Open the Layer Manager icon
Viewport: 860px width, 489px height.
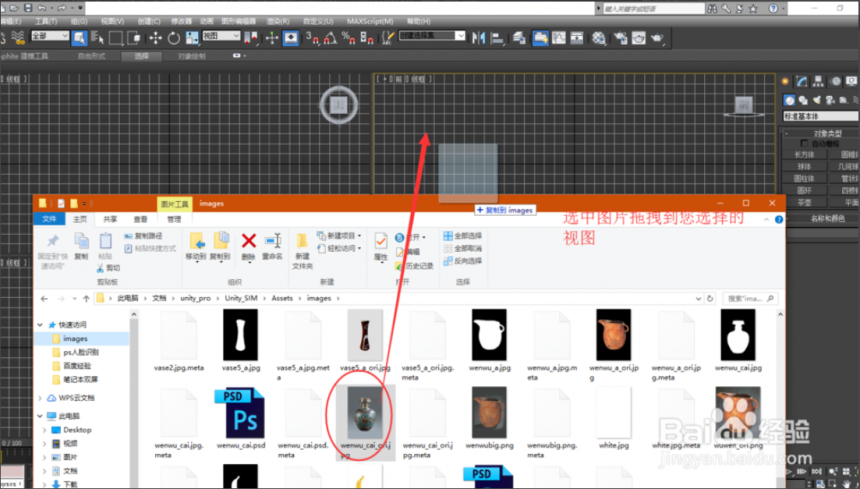pyautogui.click(x=519, y=38)
